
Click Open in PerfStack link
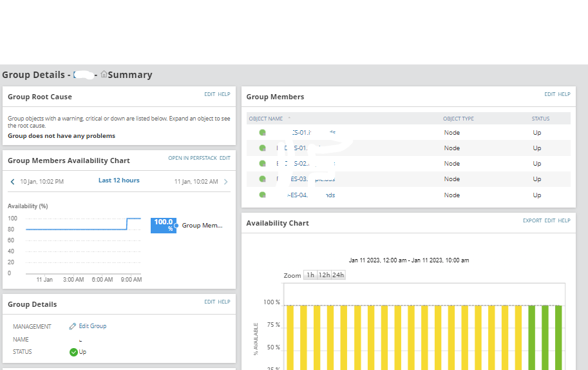(193, 158)
